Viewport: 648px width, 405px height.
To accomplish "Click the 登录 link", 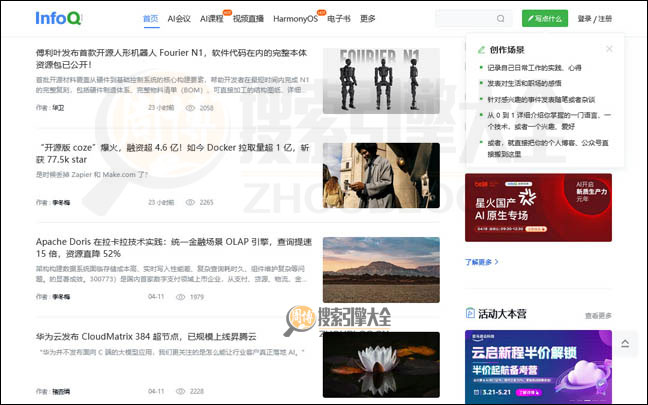I will coord(584,19).
